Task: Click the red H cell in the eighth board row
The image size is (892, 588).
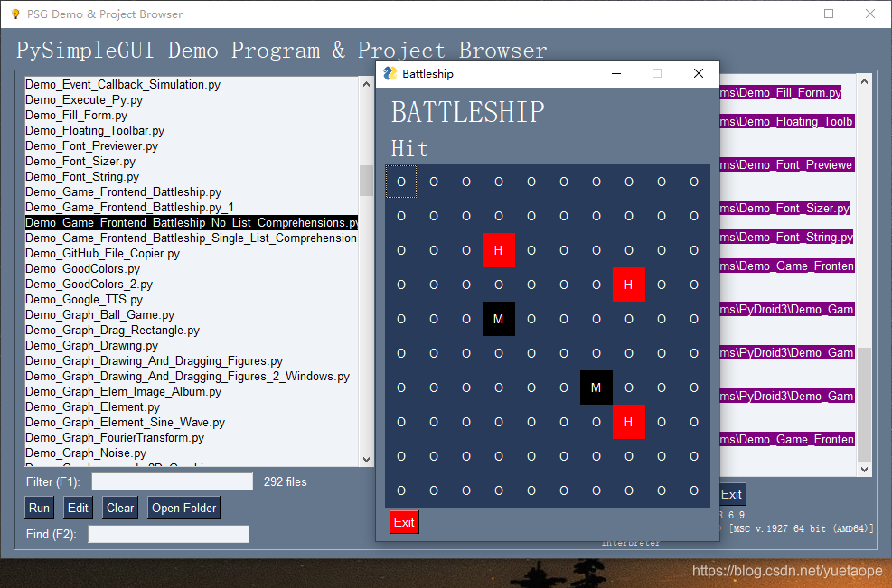Action: point(629,422)
